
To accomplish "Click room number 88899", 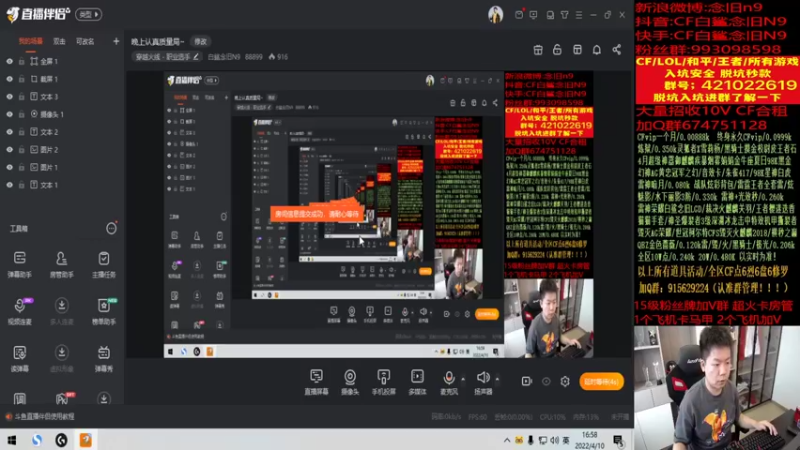I will (x=254, y=57).
